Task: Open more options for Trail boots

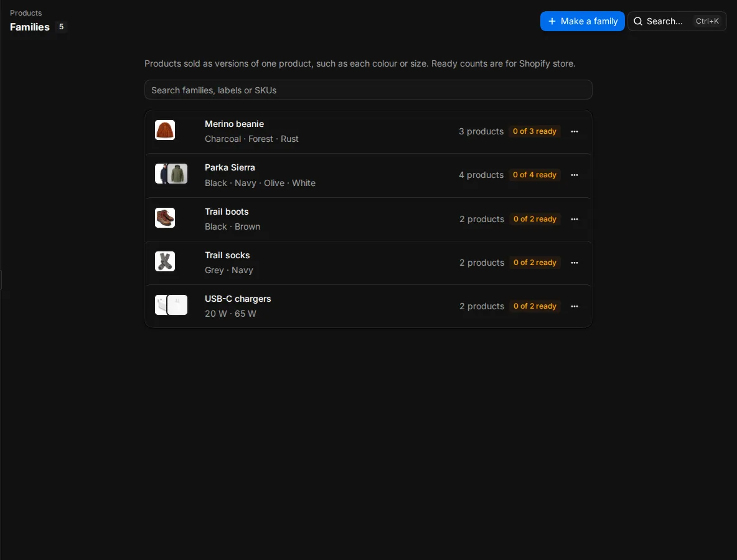Action: (574, 220)
